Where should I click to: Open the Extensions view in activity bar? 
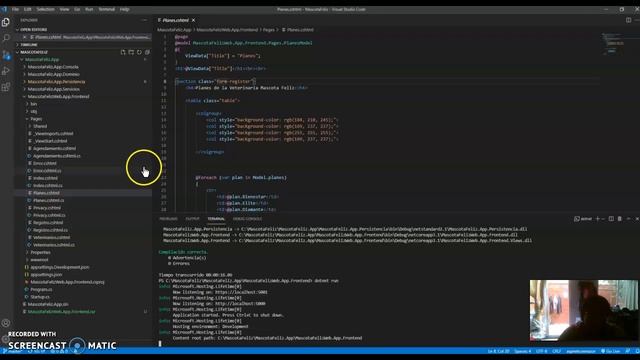click(x=6, y=87)
